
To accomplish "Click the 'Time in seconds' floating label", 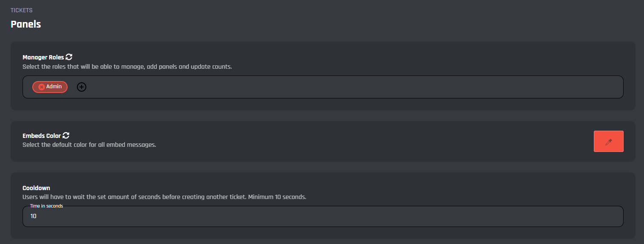I will [46, 206].
